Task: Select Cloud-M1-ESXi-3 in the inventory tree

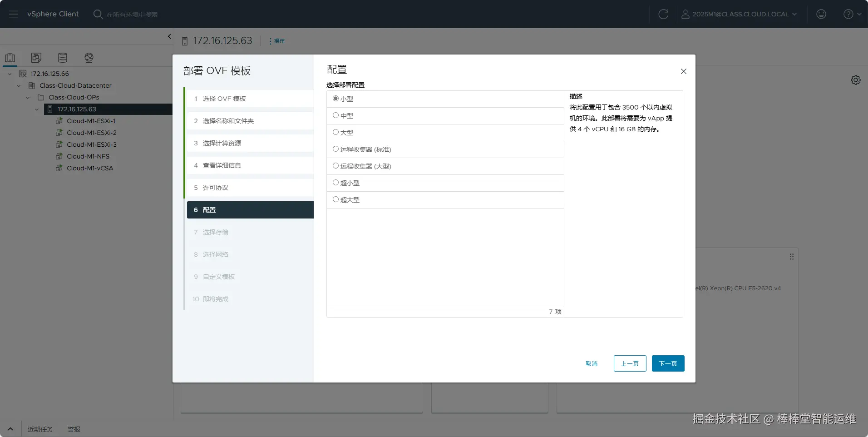Action: click(x=92, y=144)
